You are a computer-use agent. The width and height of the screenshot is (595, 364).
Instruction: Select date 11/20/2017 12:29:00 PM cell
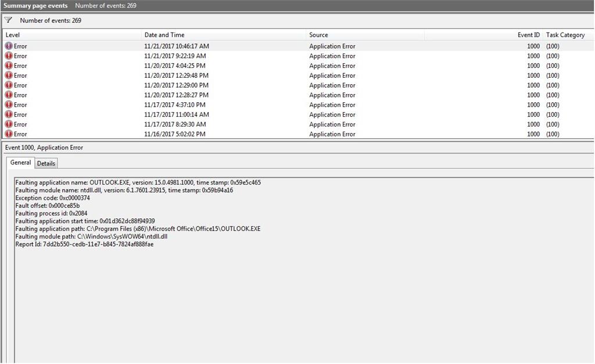click(176, 85)
